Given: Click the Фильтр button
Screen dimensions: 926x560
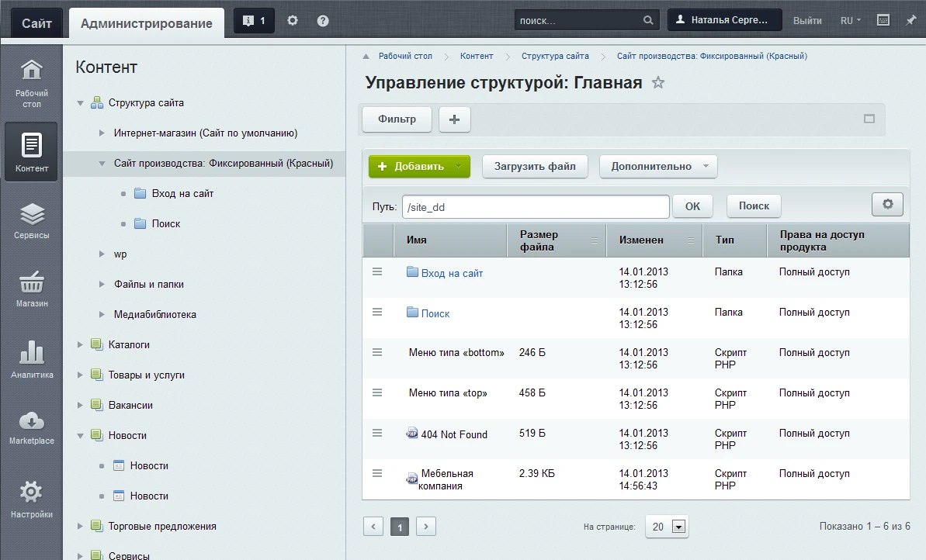Looking at the screenshot, I should [397, 119].
